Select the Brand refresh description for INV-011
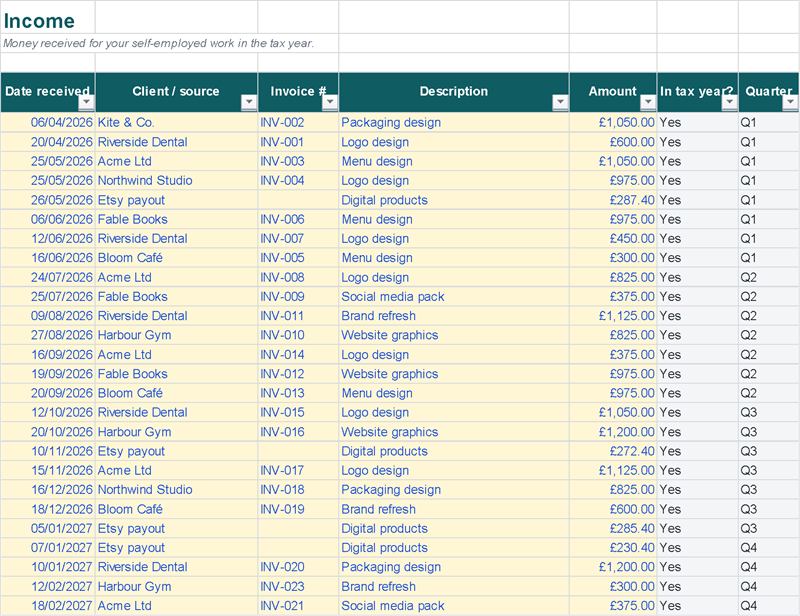 [x=454, y=316]
